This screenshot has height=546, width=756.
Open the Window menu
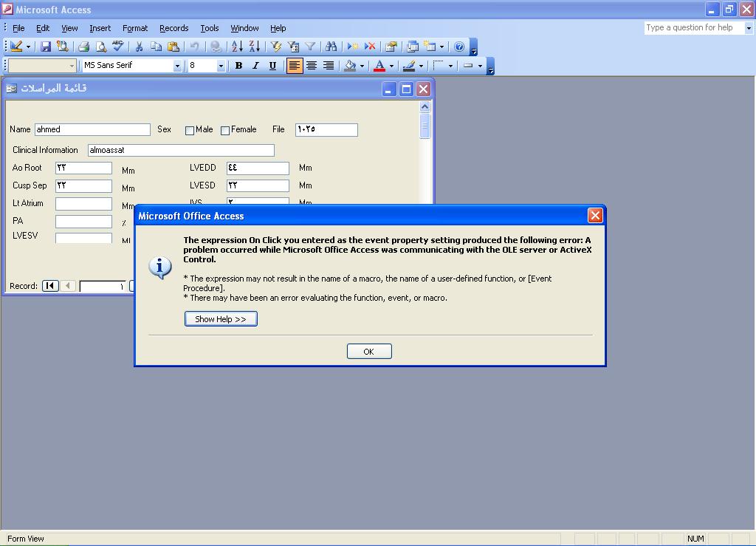tap(244, 28)
